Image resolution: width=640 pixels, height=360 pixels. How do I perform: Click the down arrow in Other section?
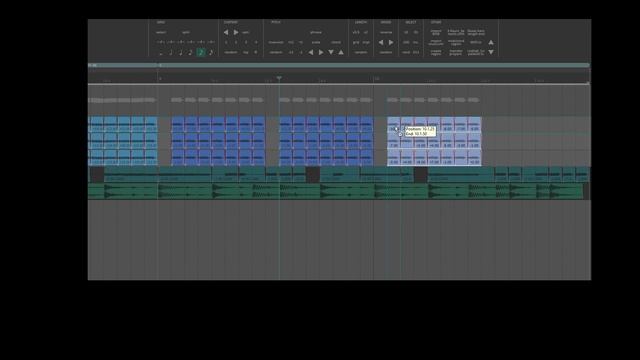tap(491, 52)
